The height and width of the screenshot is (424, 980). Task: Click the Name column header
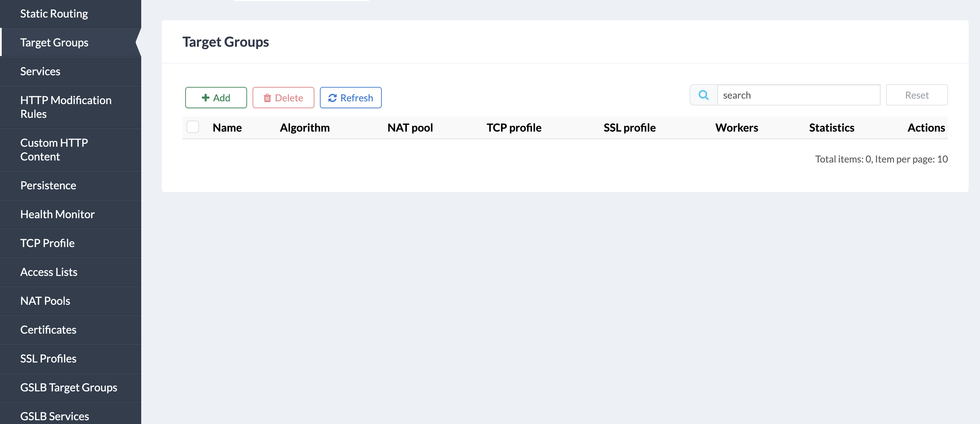(x=227, y=128)
